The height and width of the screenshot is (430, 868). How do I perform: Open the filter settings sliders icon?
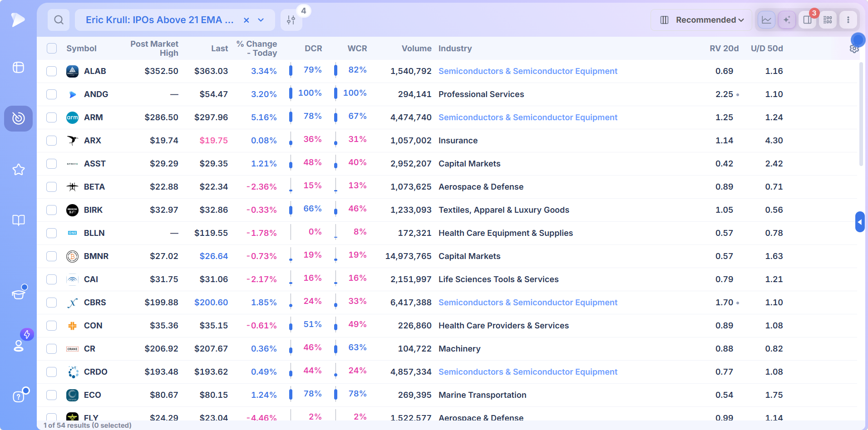click(291, 20)
